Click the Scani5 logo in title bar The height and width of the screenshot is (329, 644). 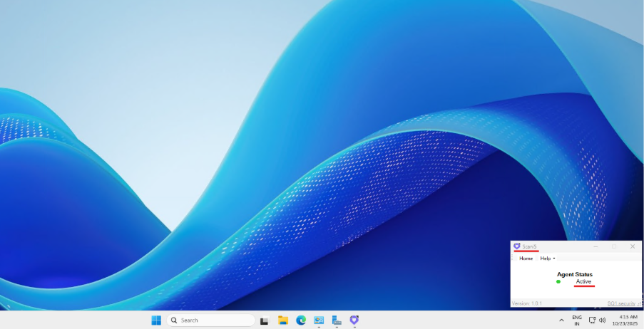click(516, 246)
